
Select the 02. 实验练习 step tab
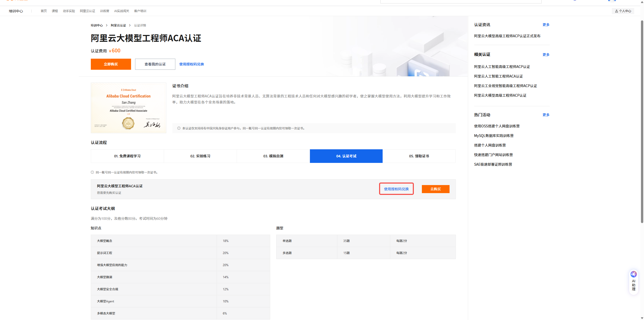[200, 156]
